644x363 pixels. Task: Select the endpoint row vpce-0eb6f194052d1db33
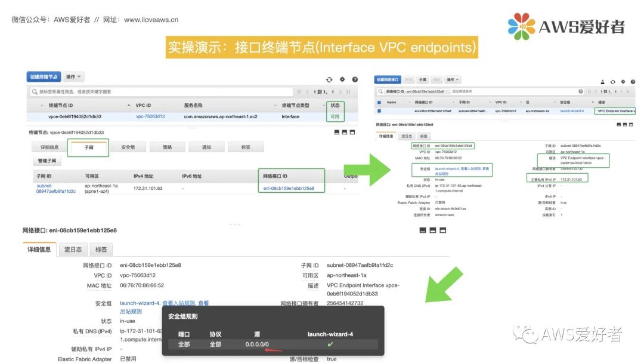click(192, 117)
